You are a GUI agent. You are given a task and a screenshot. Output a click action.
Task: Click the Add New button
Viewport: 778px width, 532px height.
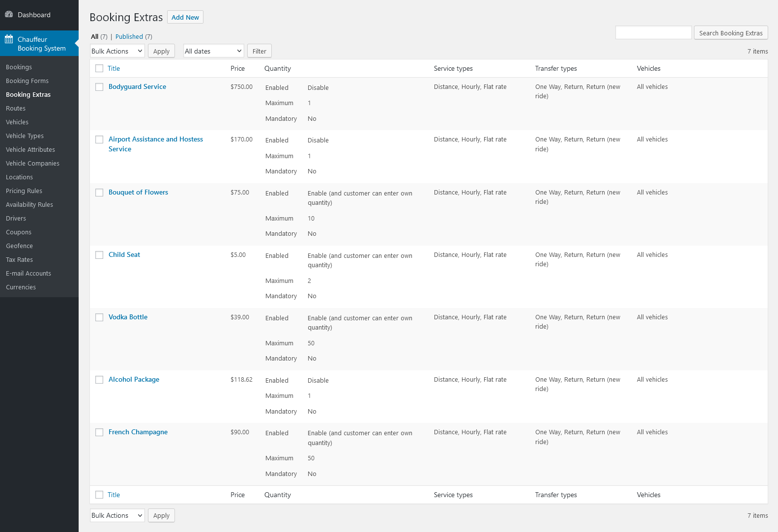tap(185, 17)
